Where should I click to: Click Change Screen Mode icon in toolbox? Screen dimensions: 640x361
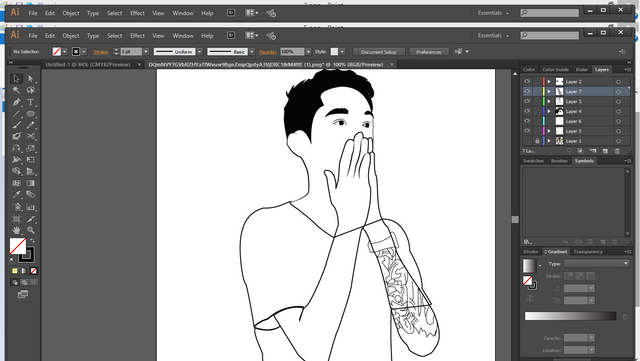tap(23, 294)
